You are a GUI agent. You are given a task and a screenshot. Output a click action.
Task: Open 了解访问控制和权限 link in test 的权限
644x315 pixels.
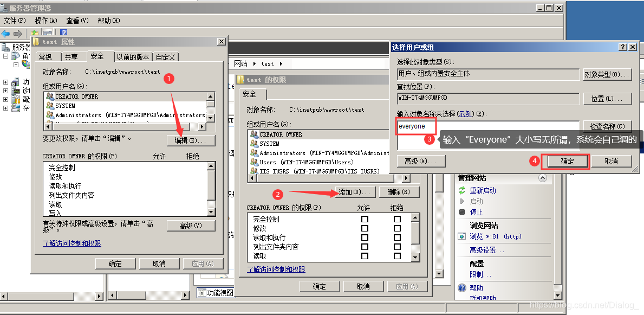pyautogui.click(x=276, y=270)
